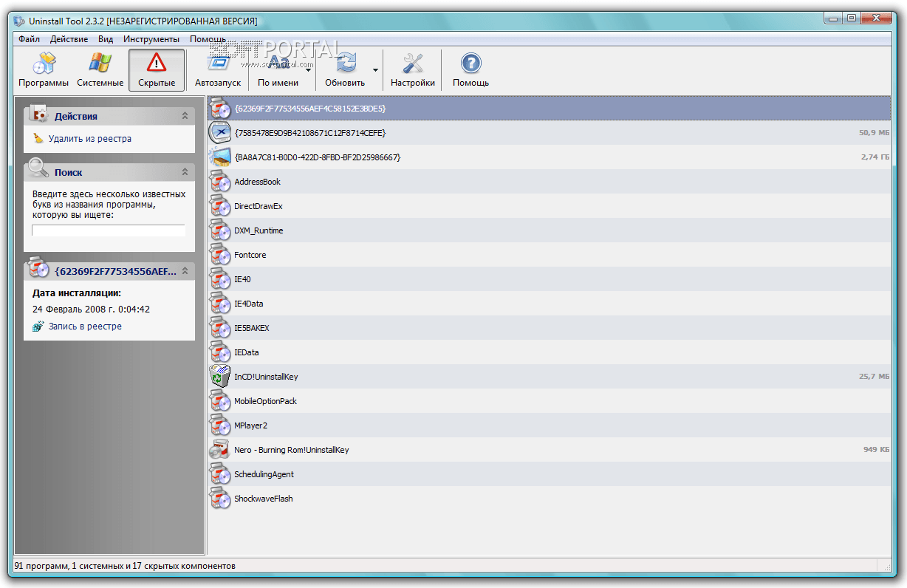Open Запись в реестре link
Viewport: 907px width, 588px height.
coord(85,326)
